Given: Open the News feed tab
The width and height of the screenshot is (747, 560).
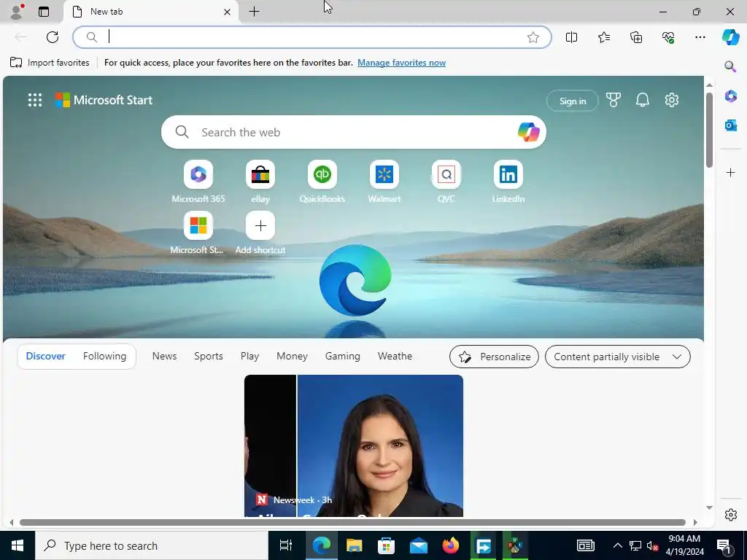Looking at the screenshot, I should pos(164,356).
